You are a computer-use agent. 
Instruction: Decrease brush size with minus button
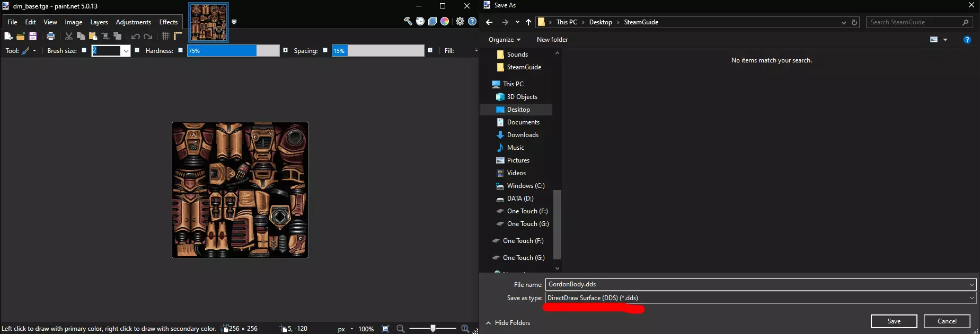tap(84, 50)
